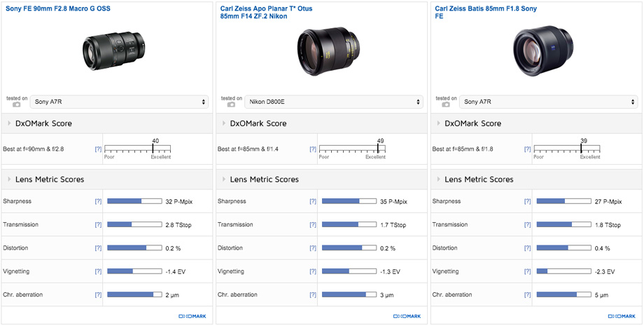Click the help icon beside Otus Transmission
The height and width of the screenshot is (326, 644).
coord(313,225)
